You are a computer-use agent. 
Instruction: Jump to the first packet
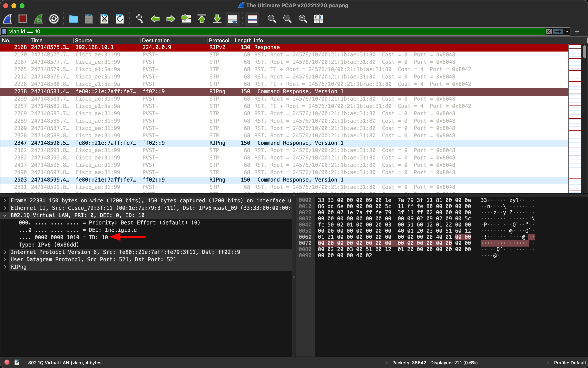[x=202, y=19]
